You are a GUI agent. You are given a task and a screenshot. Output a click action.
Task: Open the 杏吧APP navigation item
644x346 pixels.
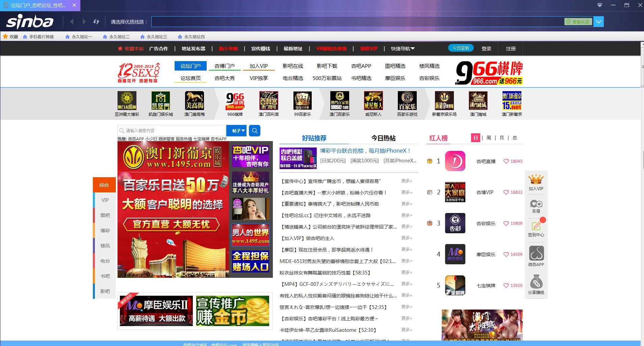361,66
